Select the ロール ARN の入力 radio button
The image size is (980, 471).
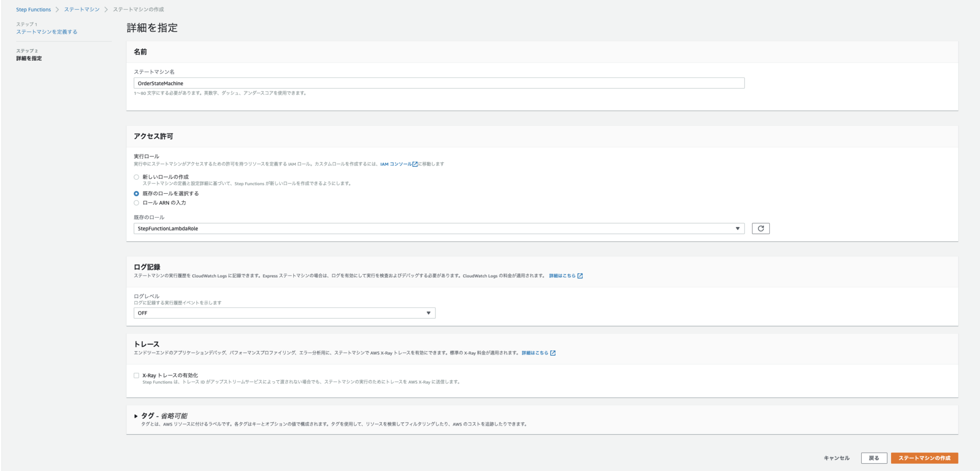135,203
